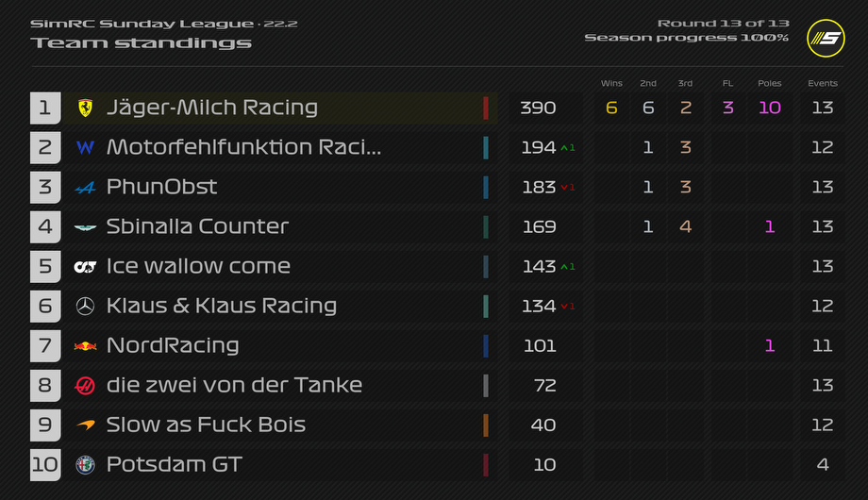Click the orange color bar for Slow as Fuck Bois
The image size is (868, 500).
click(x=486, y=425)
